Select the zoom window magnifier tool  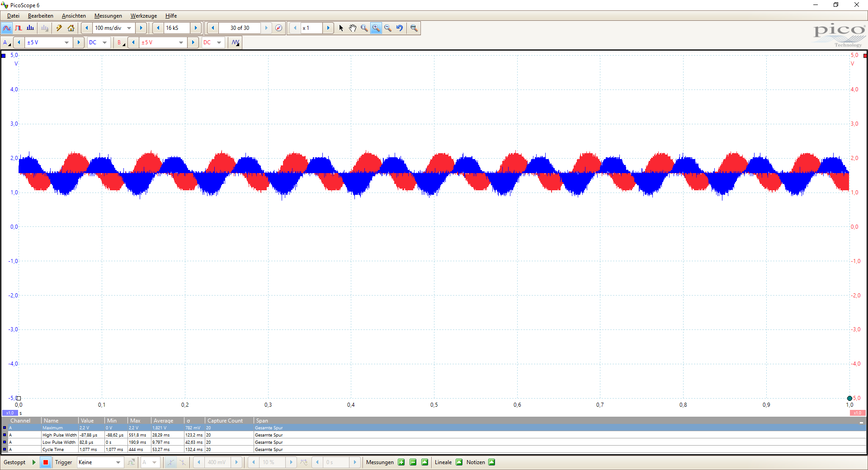tap(364, 28)
